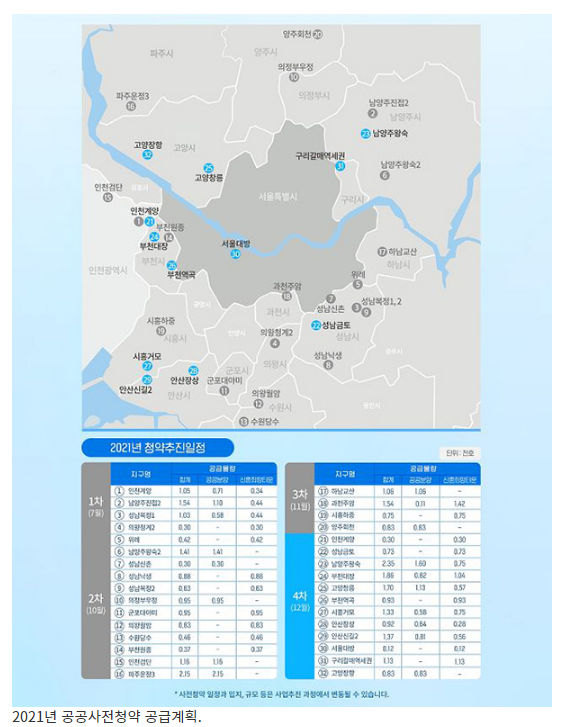This screenshot has width=562, height=727.
Task: Select table row ㉛ 구리갈매역세권 name cell
Action: tap(345, 661)
